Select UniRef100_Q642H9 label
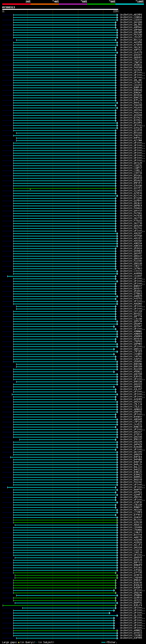Viewport: 146px width, 644px height. (131, 226)
